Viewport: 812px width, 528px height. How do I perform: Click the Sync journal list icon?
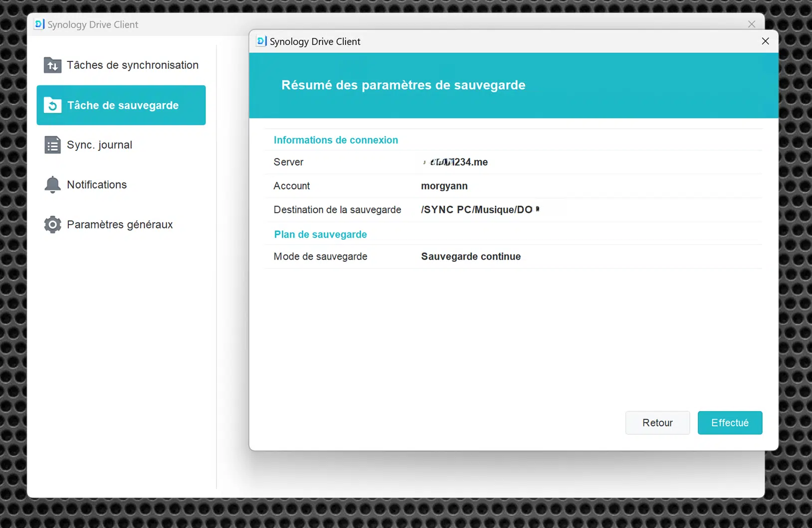(x=52, y=145)
